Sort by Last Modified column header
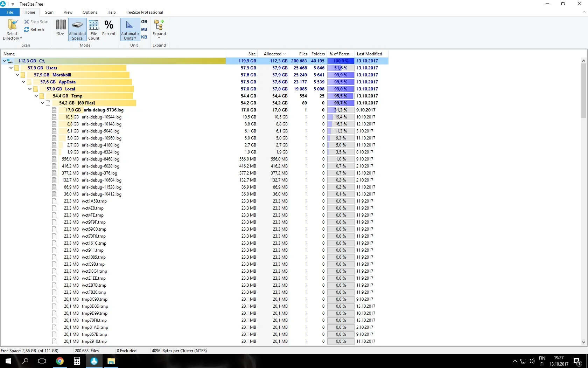Image resolution: width=588 pixels, height=368 pixels. click(370, 54)
